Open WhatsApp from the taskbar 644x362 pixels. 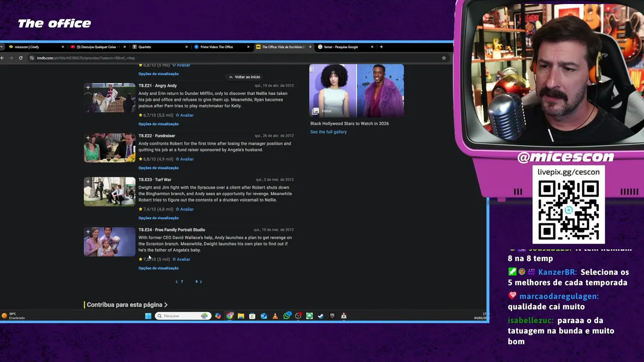(287, 316)
